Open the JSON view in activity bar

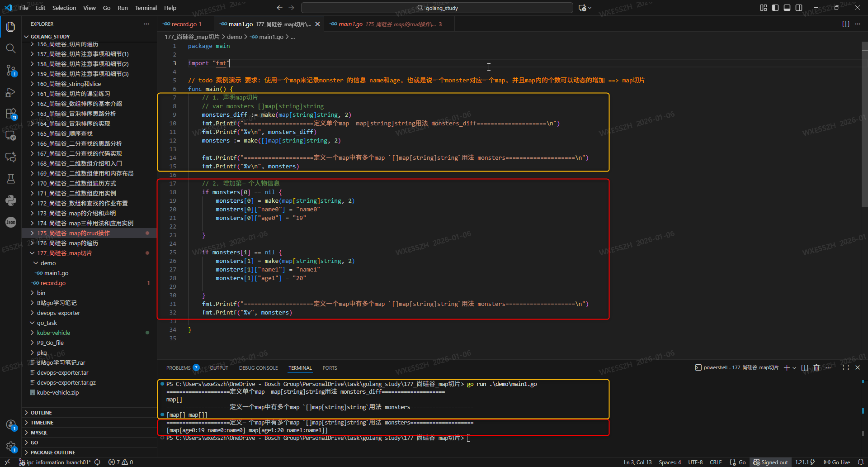11,222
